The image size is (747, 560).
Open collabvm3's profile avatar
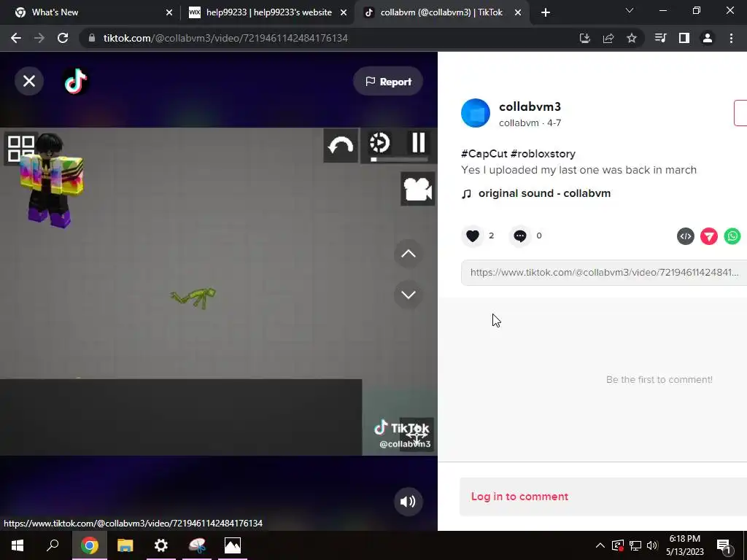point(476,113)
